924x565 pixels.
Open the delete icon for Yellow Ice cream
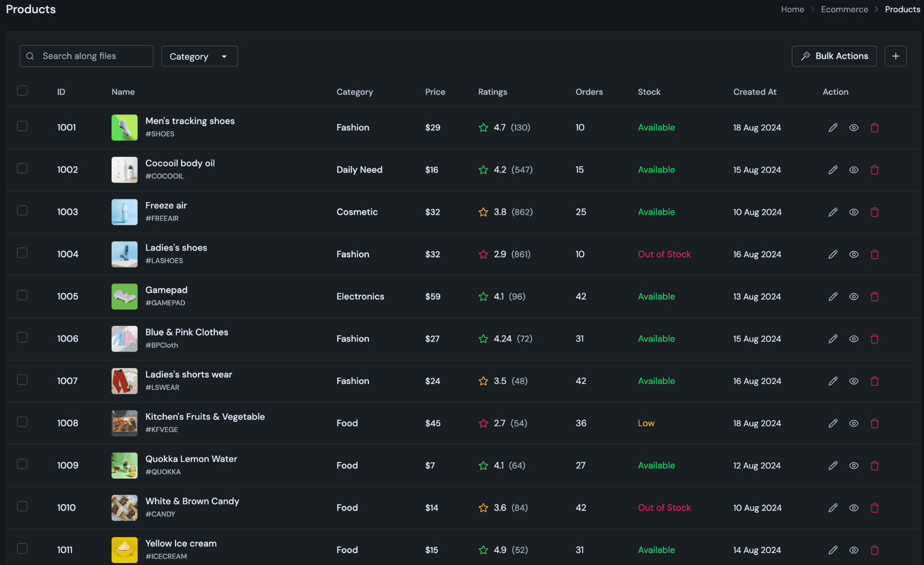[874, 549]
